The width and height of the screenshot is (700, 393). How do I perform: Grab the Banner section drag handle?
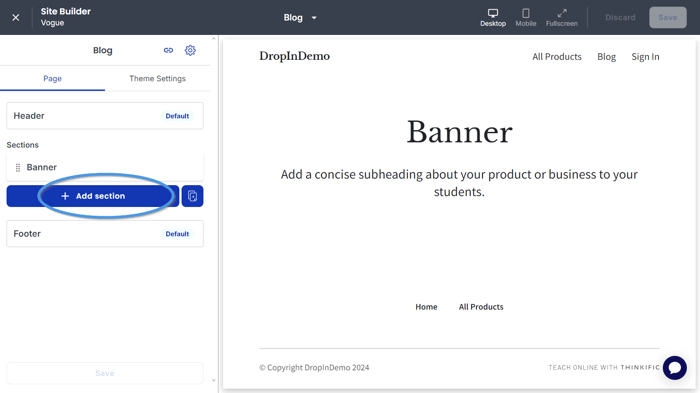18,167
